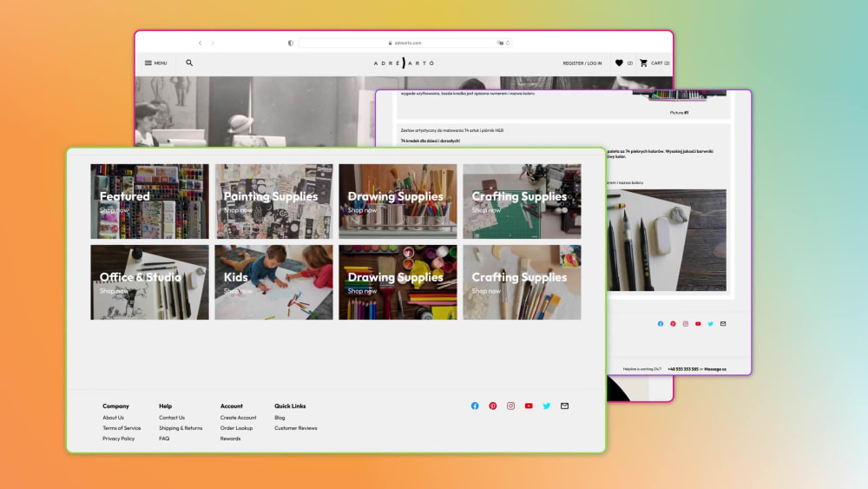The image size is (868, 489).
Task: Click Instagram icon in product page window
Action: point(686,324)
